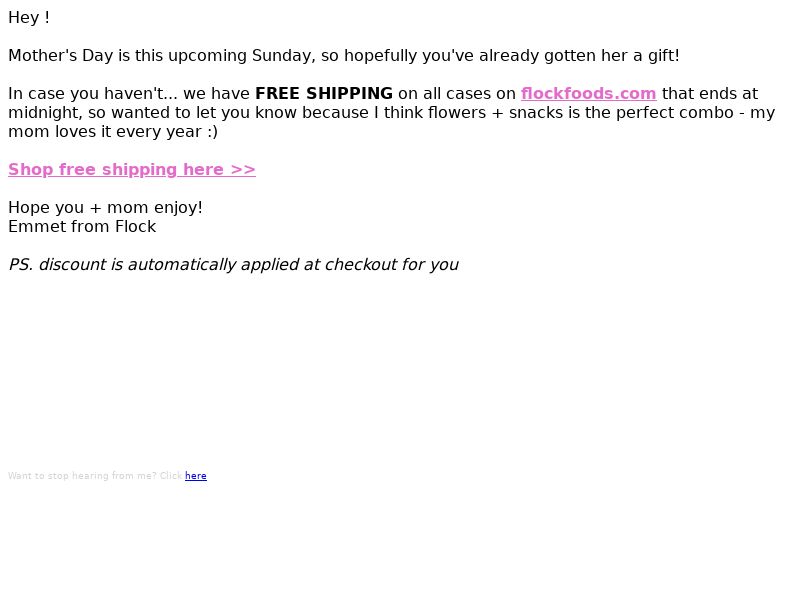800x600 pixels.
Task: Click the 'Hey !' greeting text
Action: [29, 17]
